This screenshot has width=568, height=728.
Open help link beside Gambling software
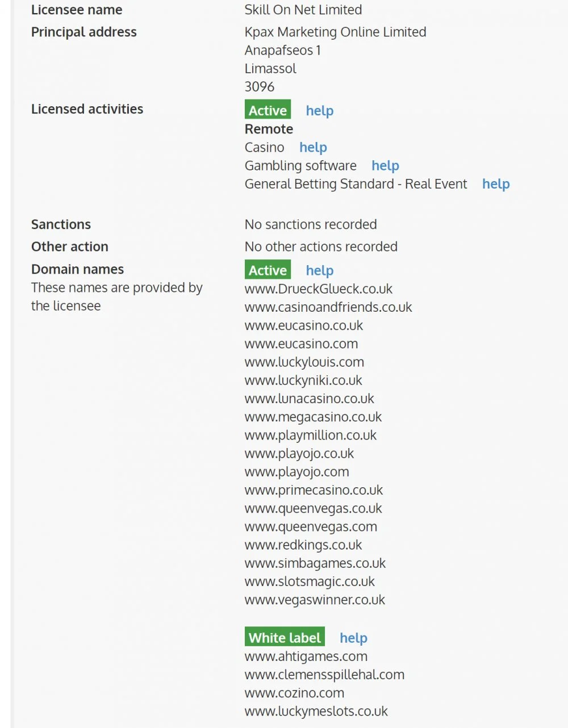[385, 165]
